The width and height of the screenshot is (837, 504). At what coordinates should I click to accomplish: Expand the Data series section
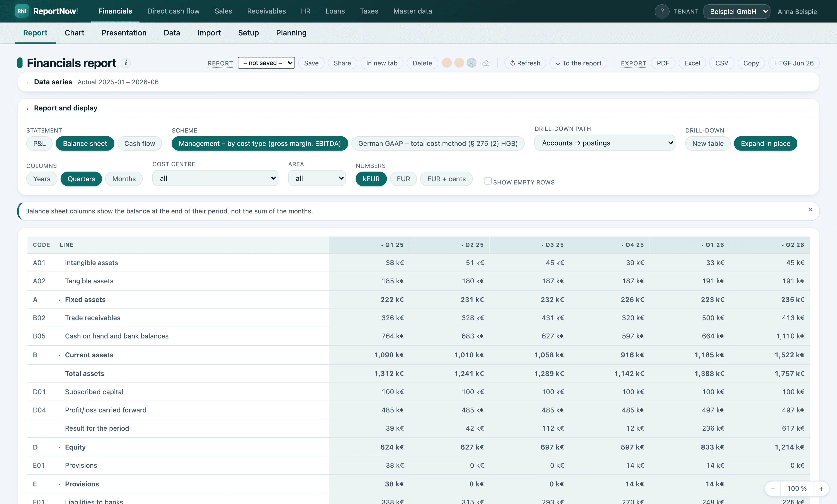pos(27,83)
